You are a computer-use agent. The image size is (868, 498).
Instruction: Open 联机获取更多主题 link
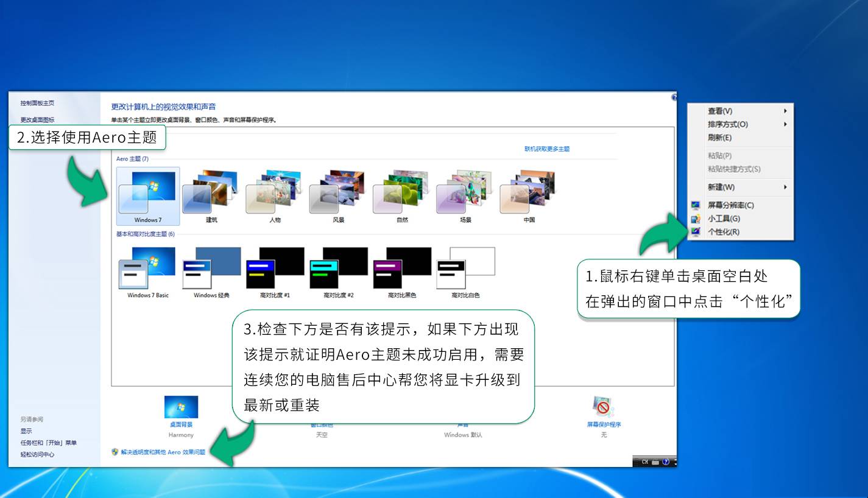tap(547, 149)
